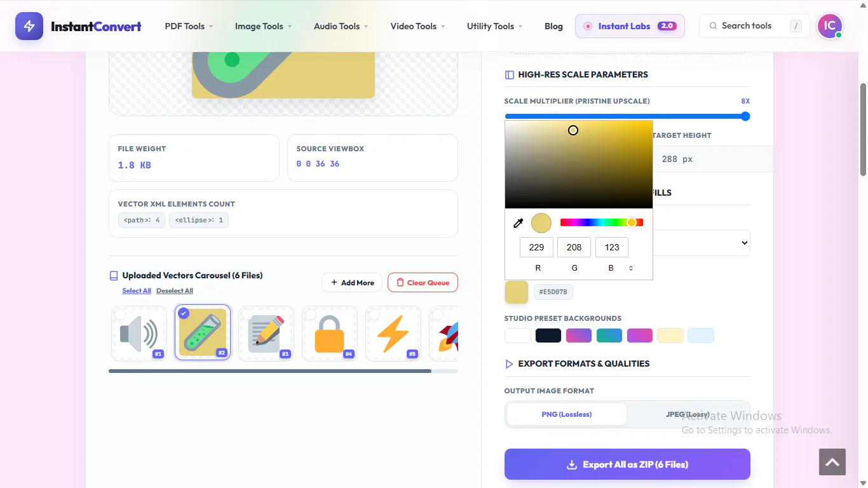Open the PDF Tools menu
The height and width of the screenshot is (488, 868).
[189, 26]
